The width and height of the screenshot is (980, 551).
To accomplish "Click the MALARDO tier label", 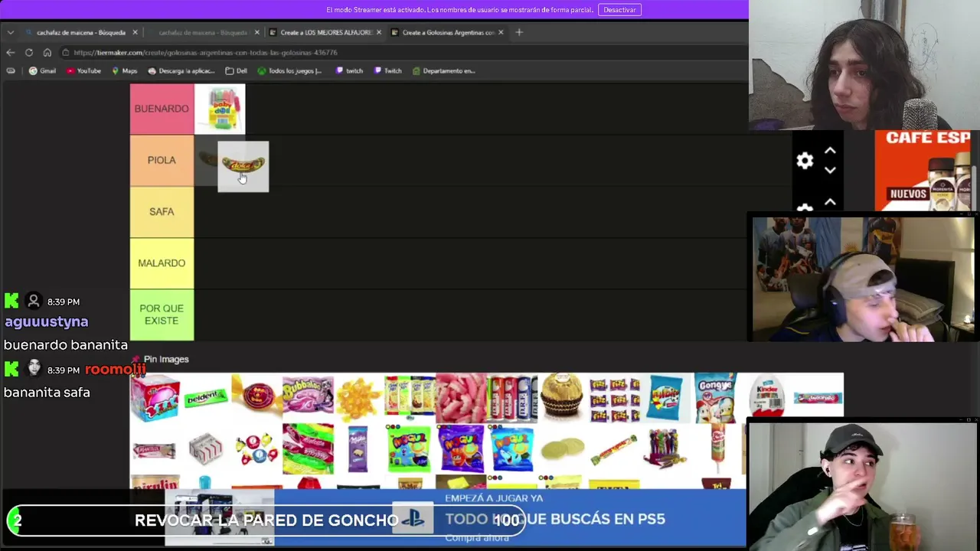I will pos(162,263).
